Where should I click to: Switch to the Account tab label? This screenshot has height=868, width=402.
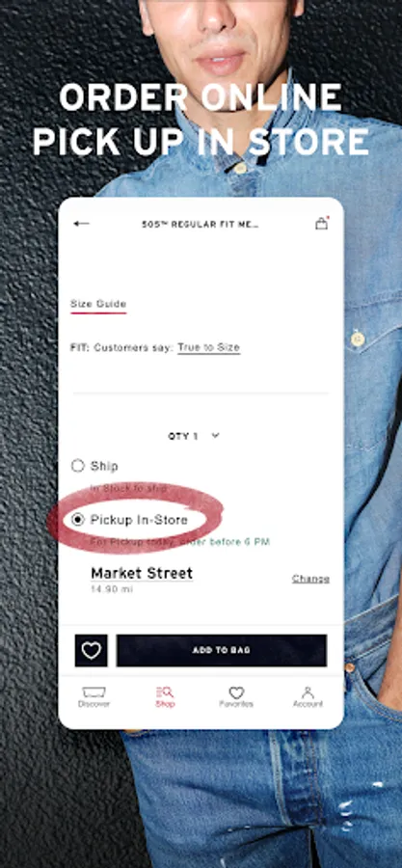308,704
